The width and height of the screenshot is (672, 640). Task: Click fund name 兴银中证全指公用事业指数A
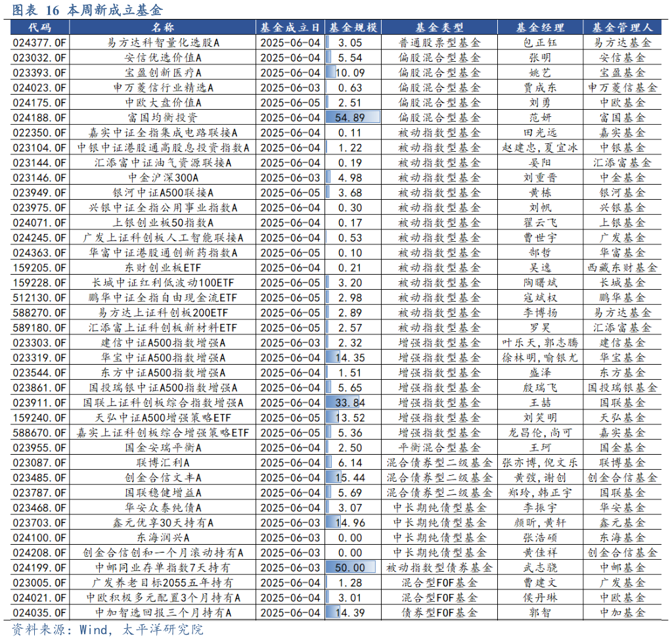coord(163,208)
